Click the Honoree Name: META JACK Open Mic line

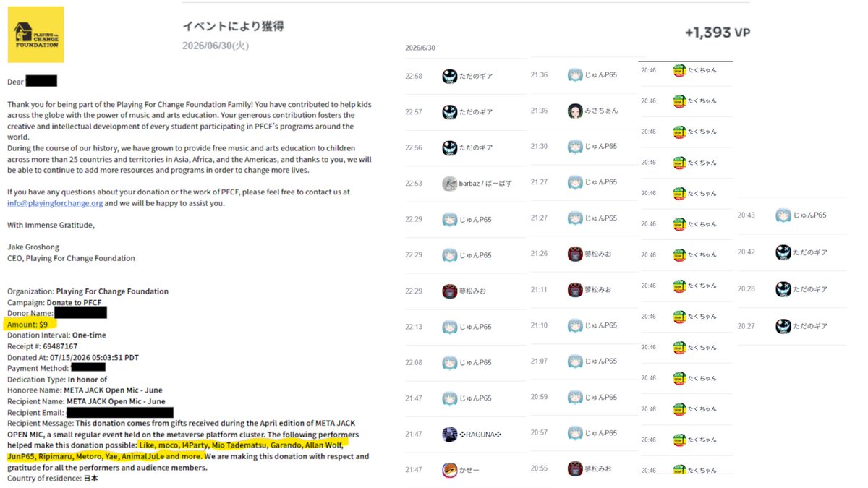(86, 390)
